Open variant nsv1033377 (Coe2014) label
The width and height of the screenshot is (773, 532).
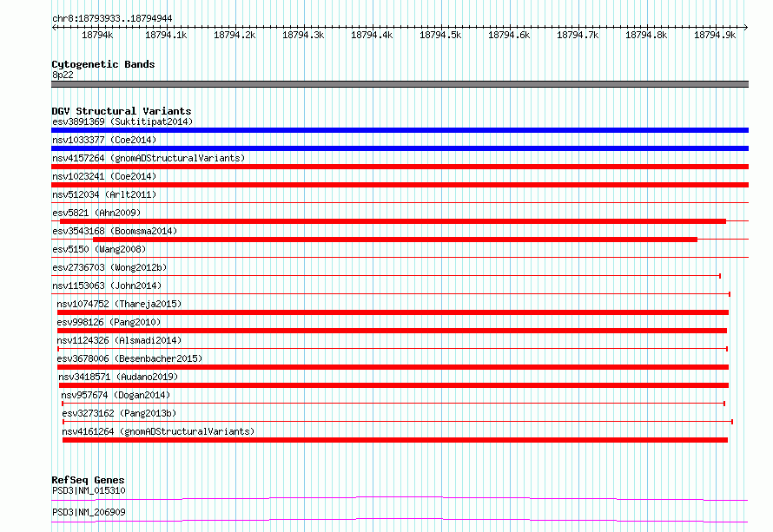(104, 140)
